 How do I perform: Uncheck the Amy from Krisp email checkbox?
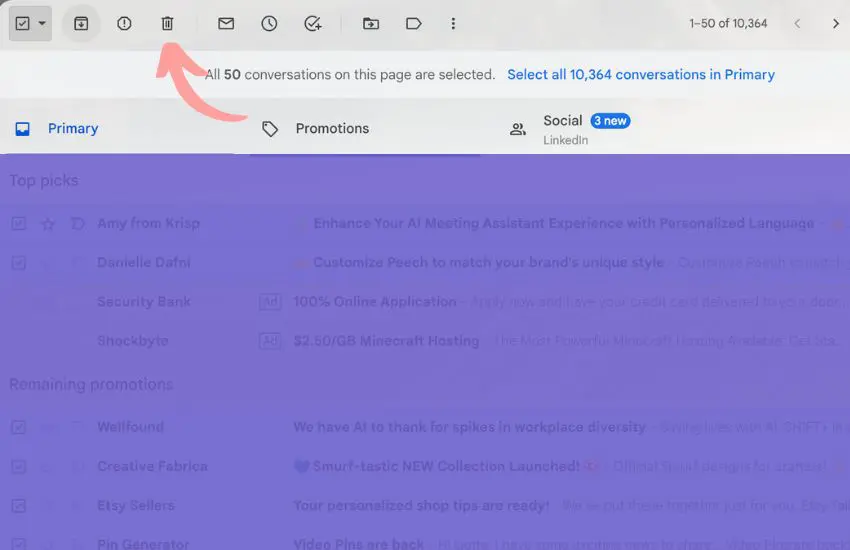coord(18,223)
